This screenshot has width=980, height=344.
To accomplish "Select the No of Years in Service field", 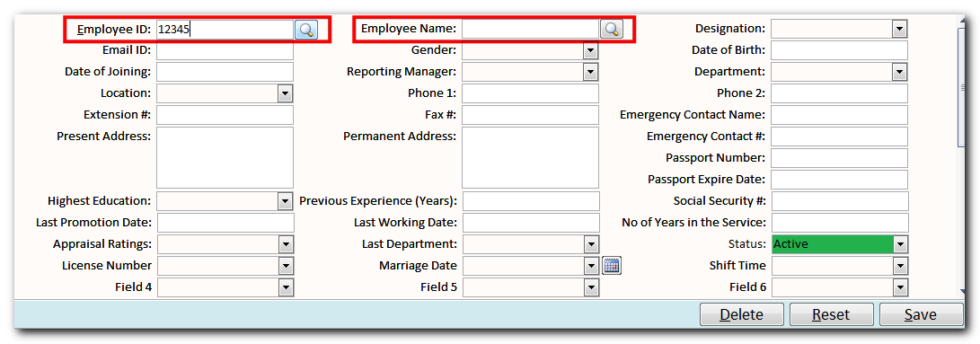I will pyautogui.click(x=839, y=223).
